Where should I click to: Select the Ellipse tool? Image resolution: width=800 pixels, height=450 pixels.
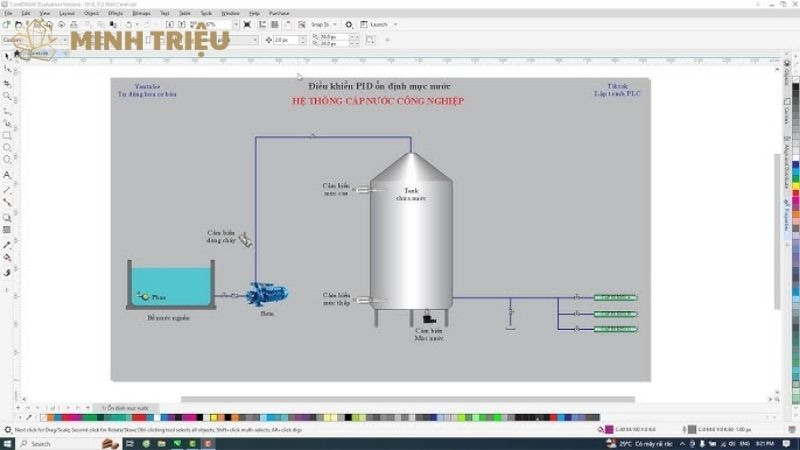click(x=7, y=147)
